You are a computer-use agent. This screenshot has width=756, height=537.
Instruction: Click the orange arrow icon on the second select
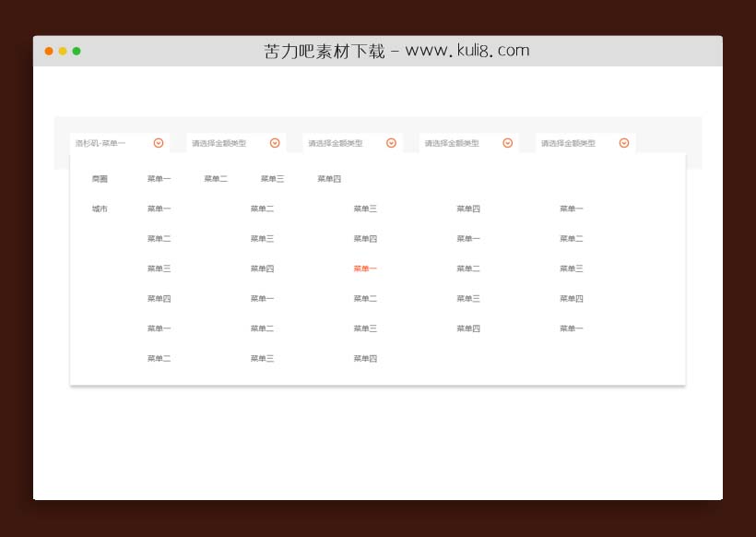(x=274, y=142)
